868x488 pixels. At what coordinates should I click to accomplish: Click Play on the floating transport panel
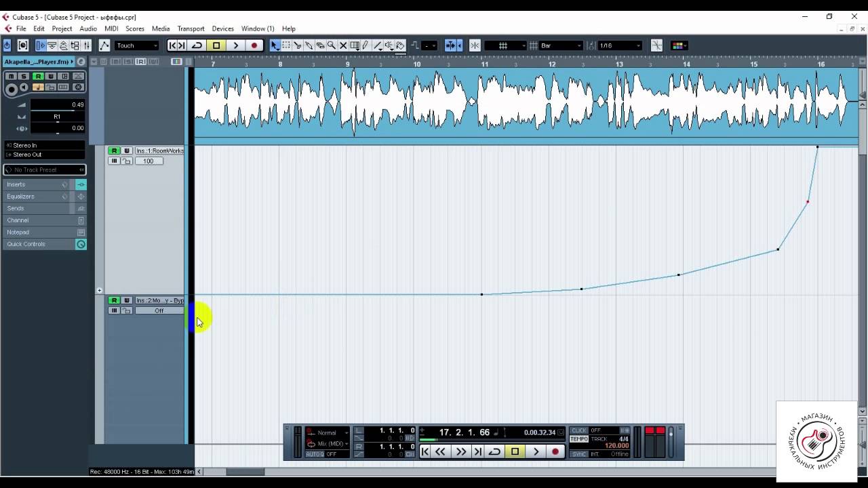click(536, 451)
